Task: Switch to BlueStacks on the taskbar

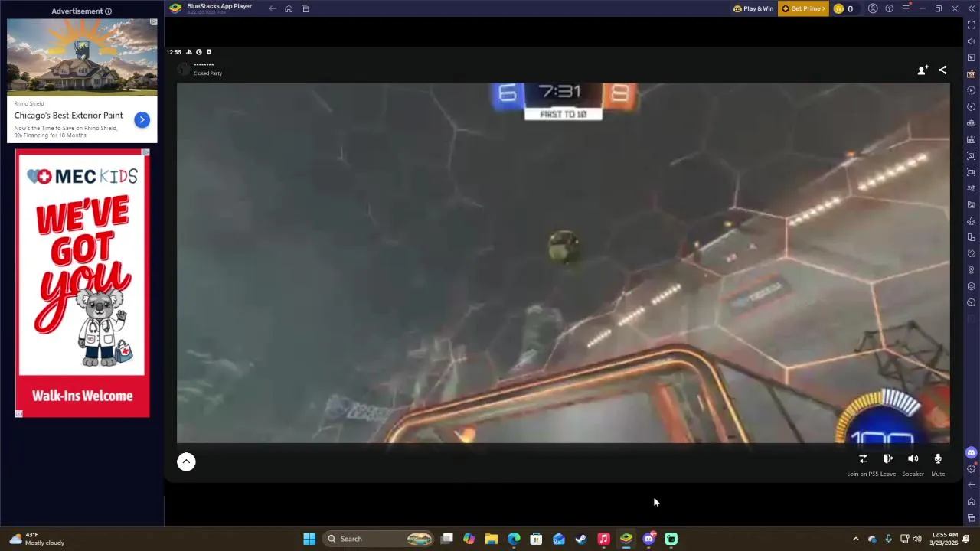Action: [x=626, y=539]
